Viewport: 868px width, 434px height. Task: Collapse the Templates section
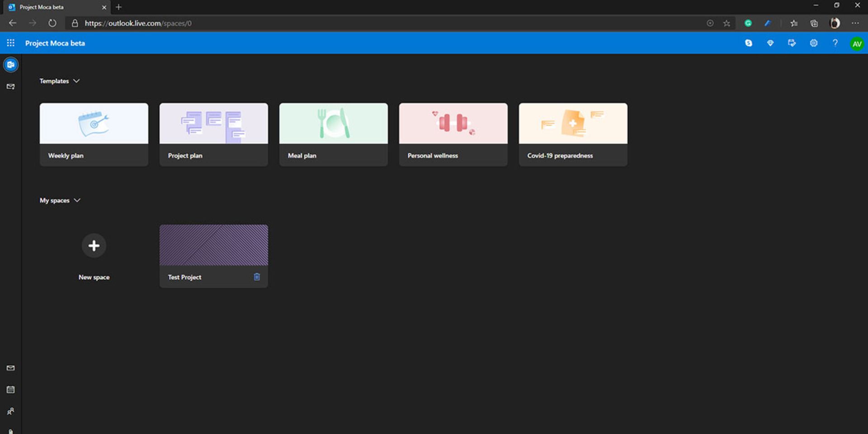click(x=76, y=81)
